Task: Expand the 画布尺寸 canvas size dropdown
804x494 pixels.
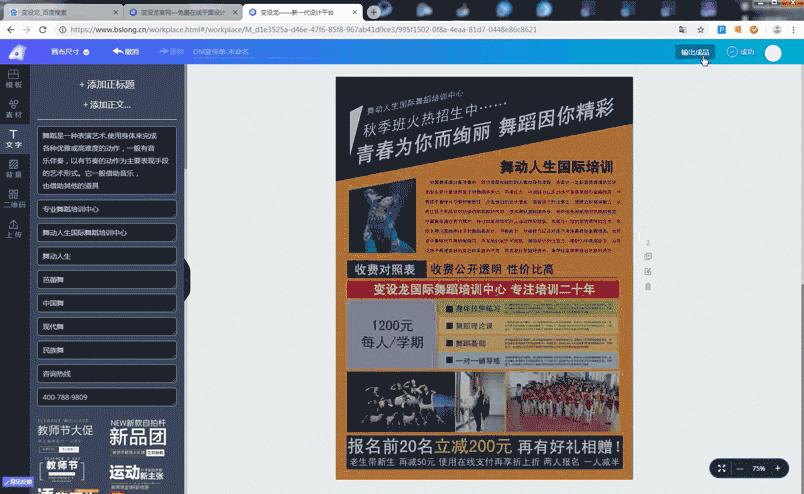Action: (70, 52)
